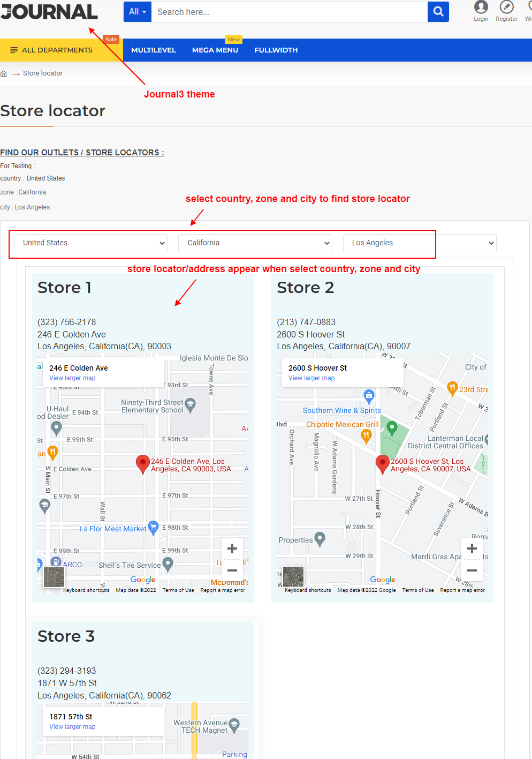The width and height of the screenshot is (532, 759).
Task: Click the Wishlist icon in the header
Action: (x=530, y=8)
